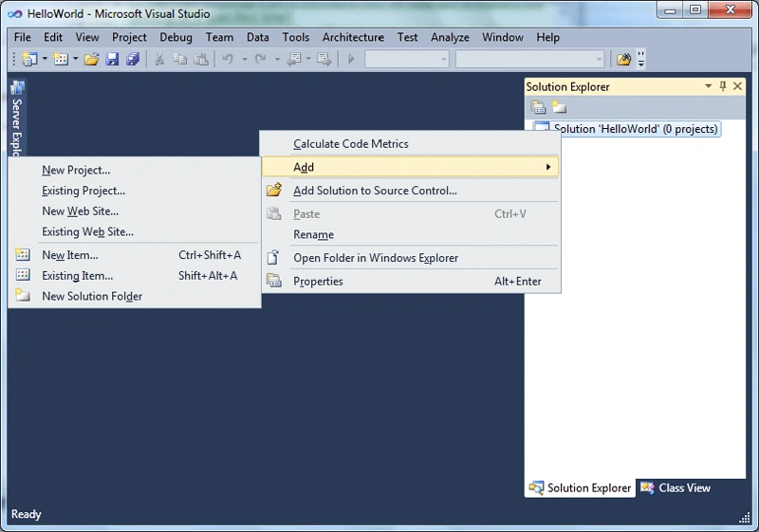Open the Data menu
The image size is (759, 532).
(x=257, y=37)
